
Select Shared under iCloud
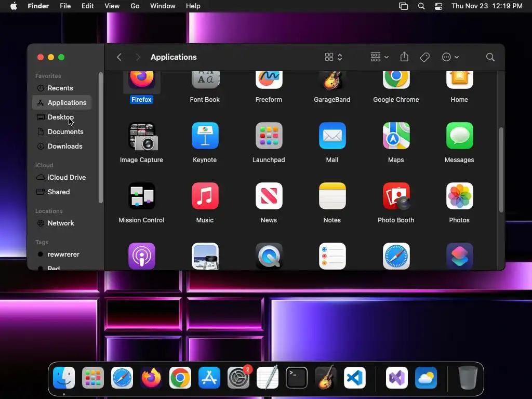[x=62, y=192]
